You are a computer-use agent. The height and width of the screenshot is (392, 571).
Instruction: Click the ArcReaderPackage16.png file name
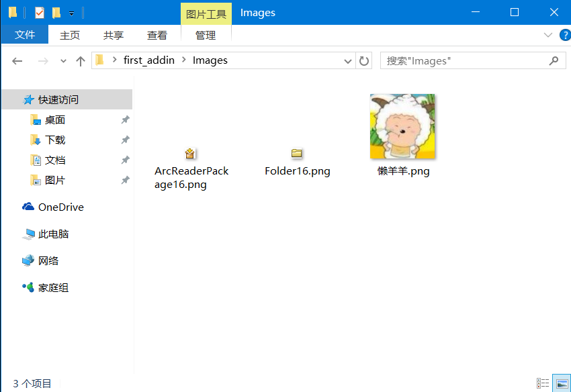pos(191,178)
